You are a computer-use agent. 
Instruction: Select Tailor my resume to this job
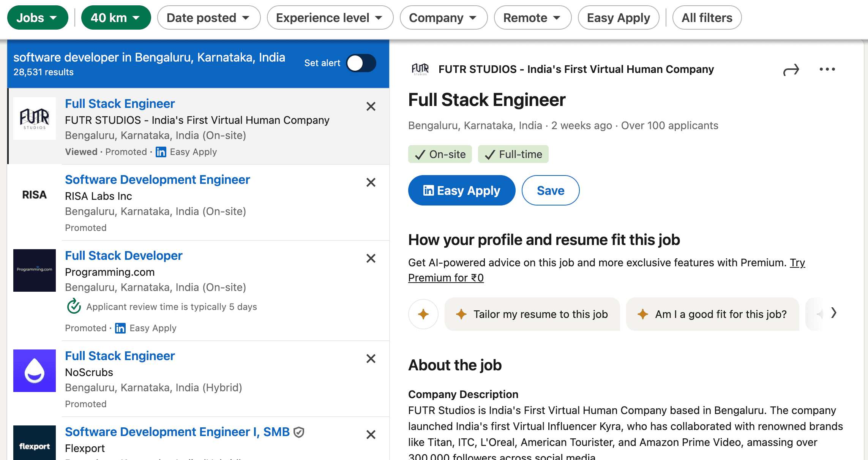[x=532, y=314]
